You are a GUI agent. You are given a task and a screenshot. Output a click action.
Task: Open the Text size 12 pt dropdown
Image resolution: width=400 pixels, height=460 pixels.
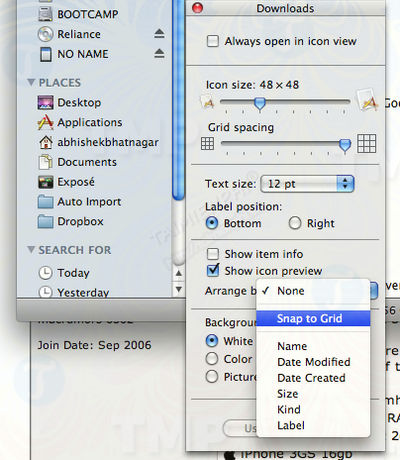[x=307, y=184]
